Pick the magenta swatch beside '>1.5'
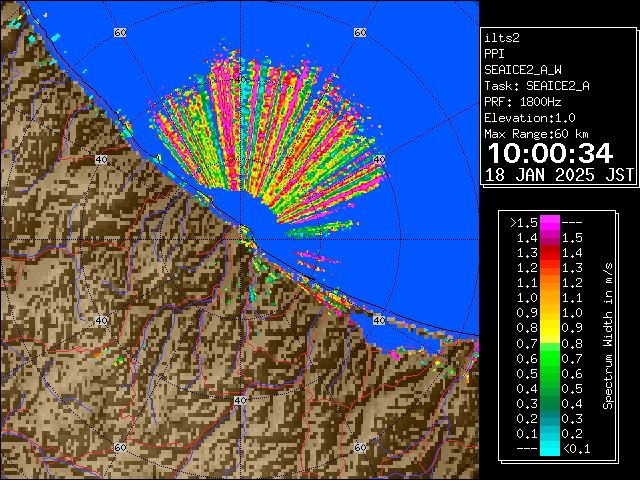 (550, 223)
